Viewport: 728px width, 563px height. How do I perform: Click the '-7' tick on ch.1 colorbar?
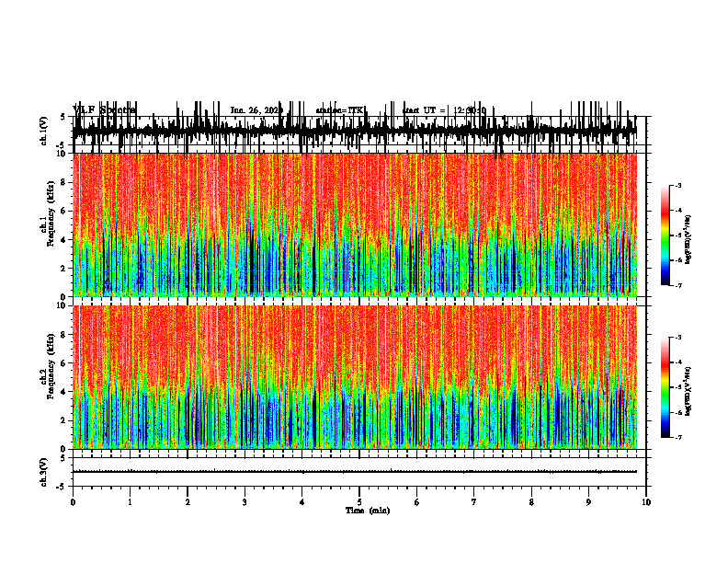[x=678, y=285]
